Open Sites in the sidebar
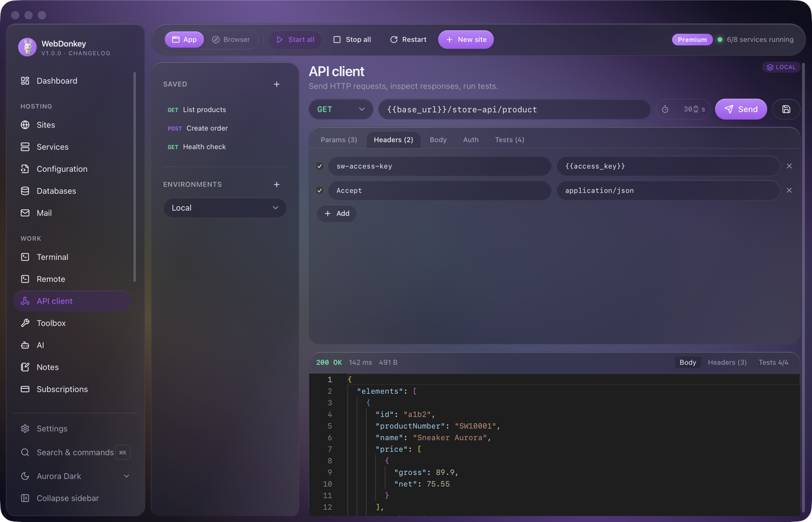Screen dimensions: 812x522 [x=72, y=125]
